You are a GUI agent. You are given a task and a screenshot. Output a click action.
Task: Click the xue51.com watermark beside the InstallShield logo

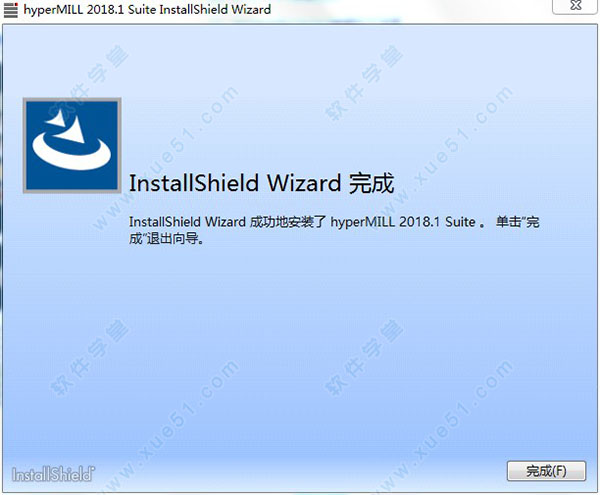pyautogui.click(x=166, y=423)
